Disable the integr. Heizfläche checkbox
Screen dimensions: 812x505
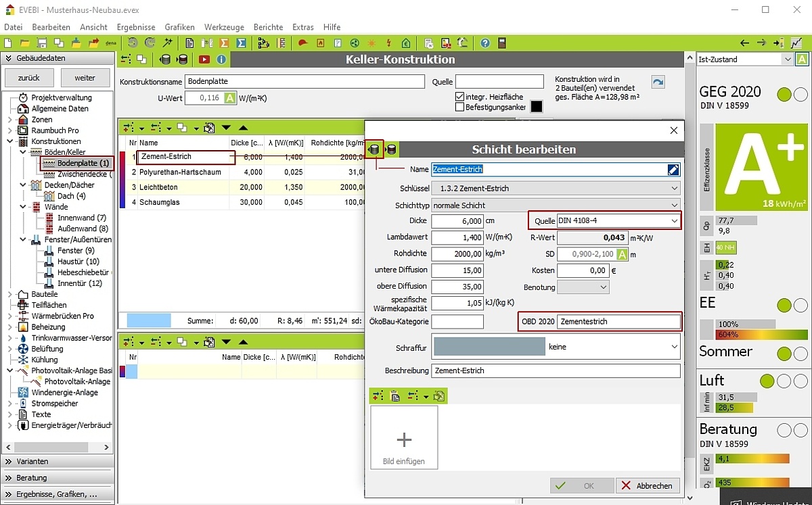click(460, 97)
